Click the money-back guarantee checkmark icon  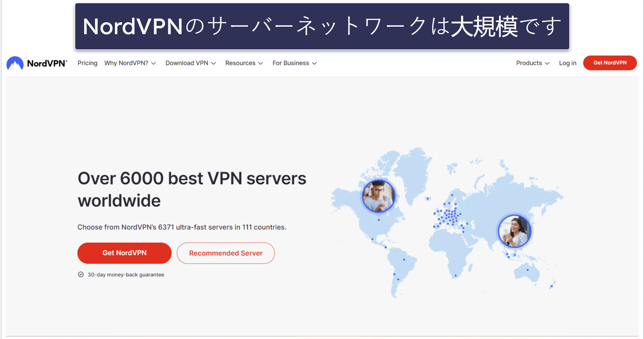pyautogui.click(x=81, y=274)
